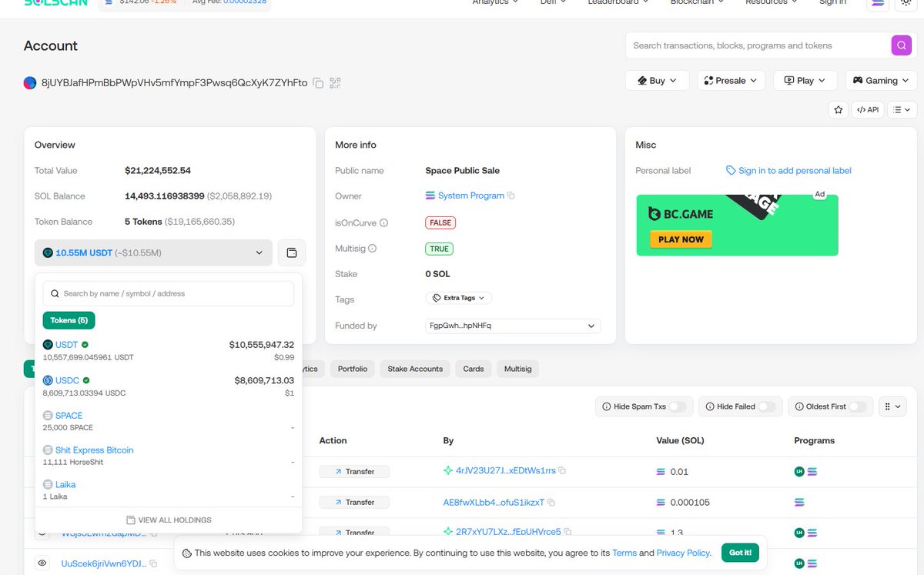Open the Privacy Policy link

tap(683, 553)
